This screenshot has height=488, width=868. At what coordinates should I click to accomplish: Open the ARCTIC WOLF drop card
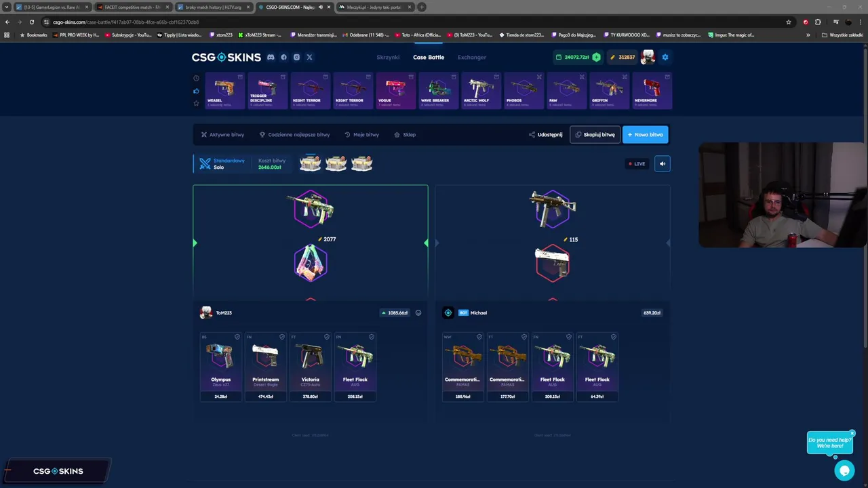481,90
